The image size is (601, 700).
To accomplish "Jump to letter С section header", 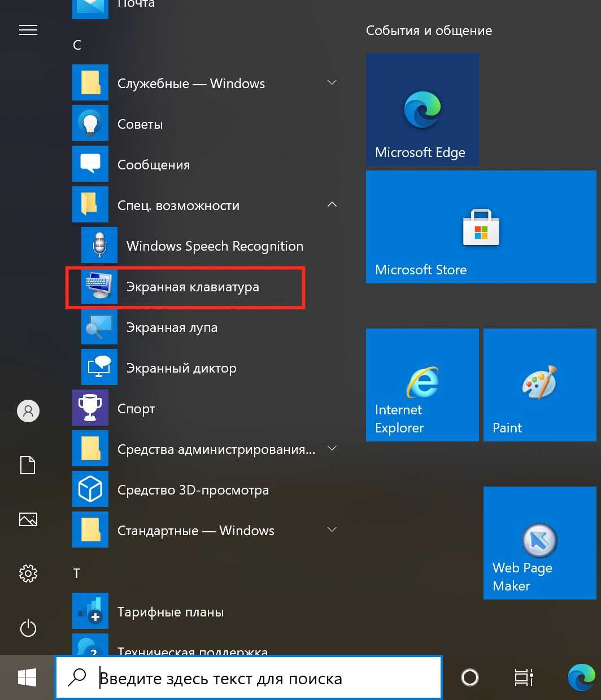I will (x=77, y=45).
